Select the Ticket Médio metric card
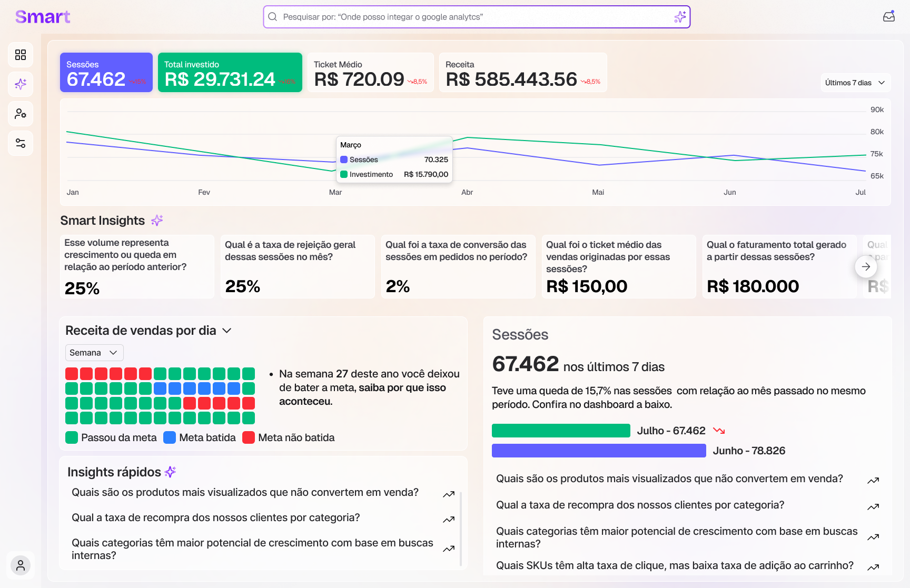Screen dimensions: 910x588 click(x=370, y=73)
